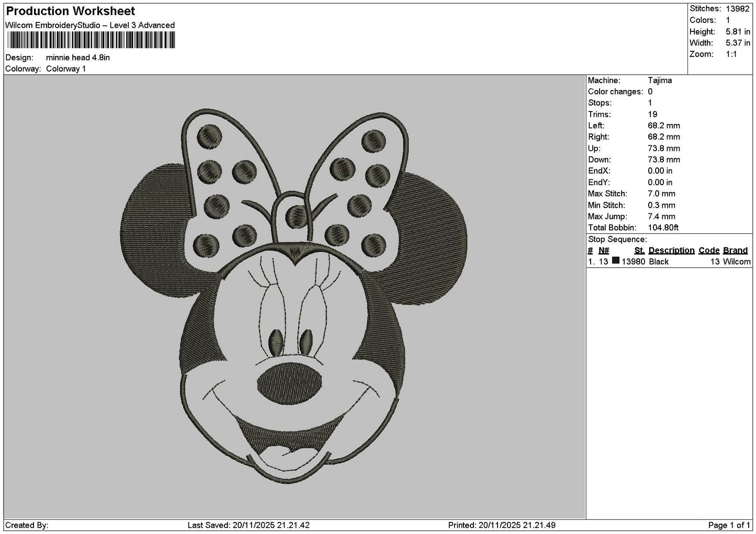Click the 'N#' column header
The height and width of the screenshot is (534, 756).
pos(604,251)
